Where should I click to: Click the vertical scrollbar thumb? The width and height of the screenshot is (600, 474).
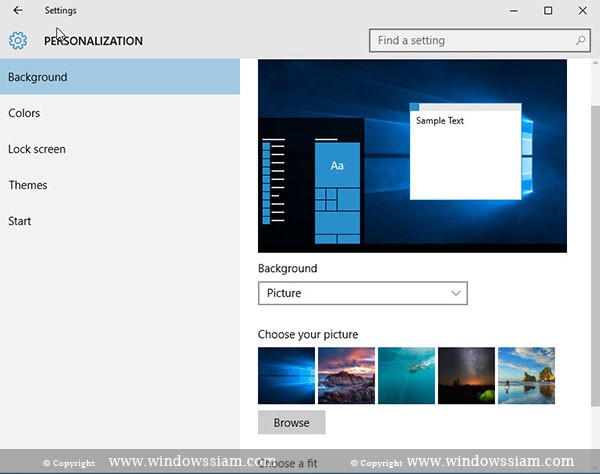coord(595,256)
